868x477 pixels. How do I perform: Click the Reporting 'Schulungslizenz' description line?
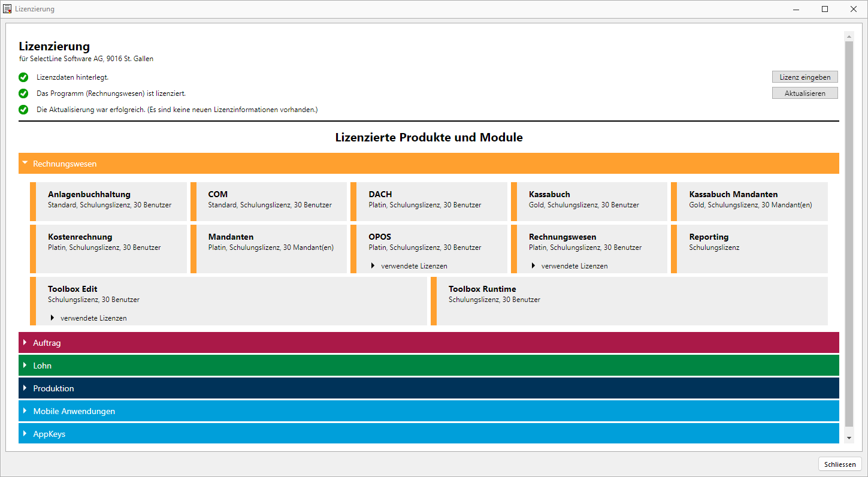point(715,247)
